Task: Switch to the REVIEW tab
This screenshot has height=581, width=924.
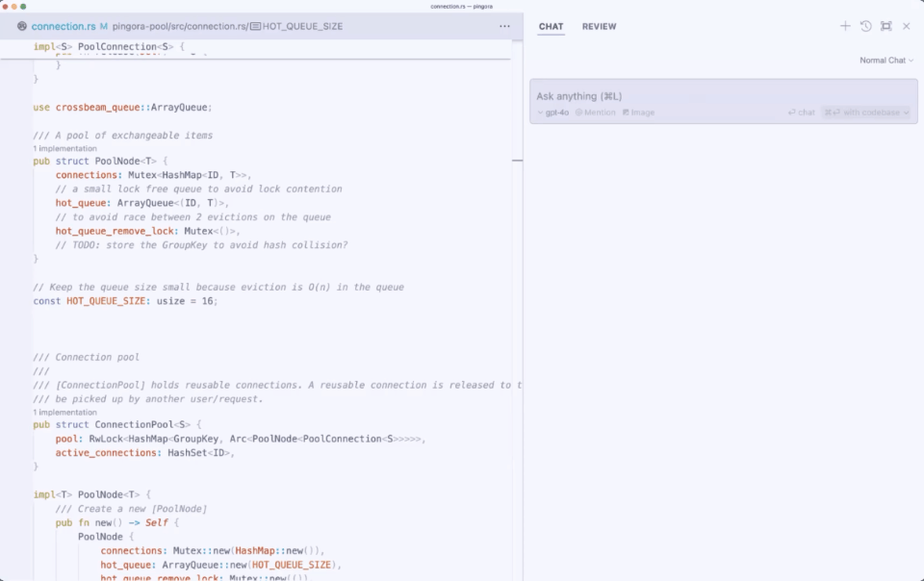Action: click(x=599, y=27)
